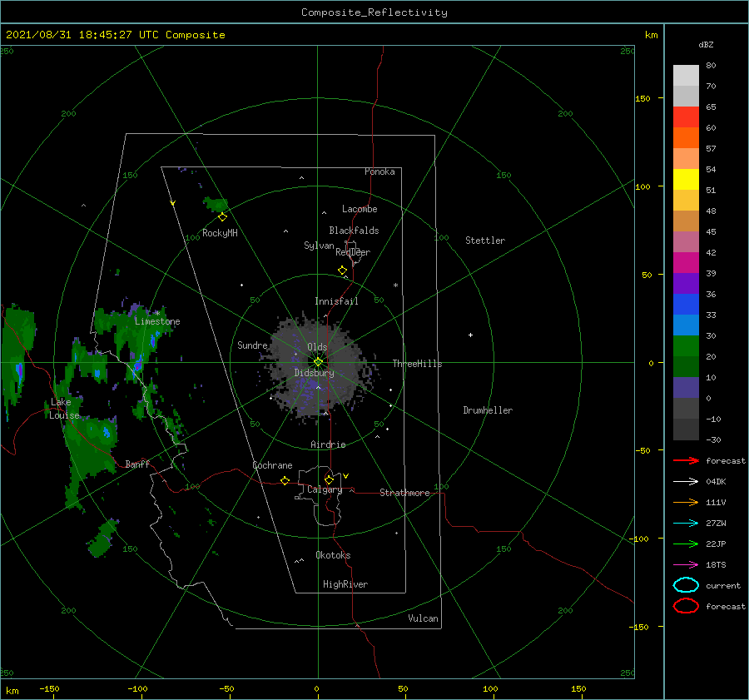Click the Calgary label
This screenshot has height=700, width=749.
(325, 489)
